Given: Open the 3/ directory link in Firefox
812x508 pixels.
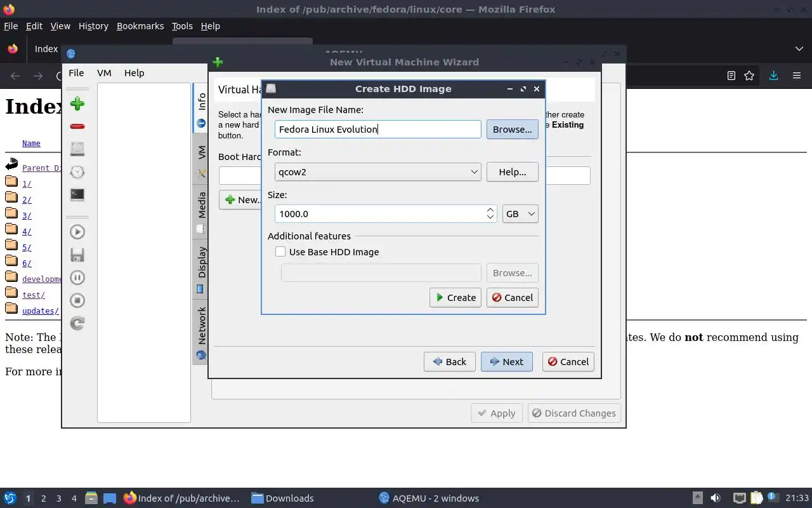Looking at the screenshot, I should point(27,216).
